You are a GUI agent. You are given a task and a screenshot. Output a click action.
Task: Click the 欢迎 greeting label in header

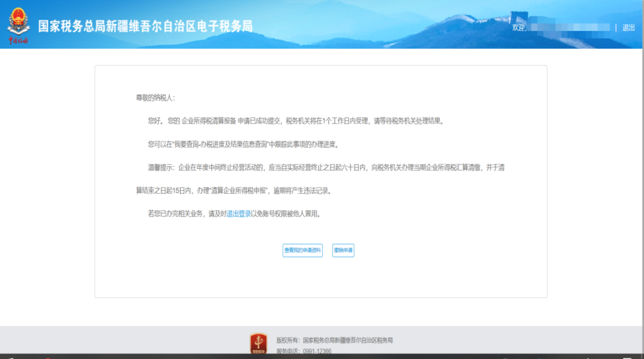(x=519, y=27)
